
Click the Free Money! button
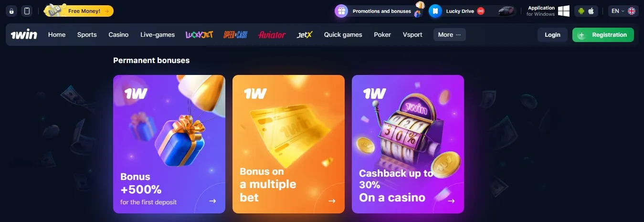[x=79, y=11]
